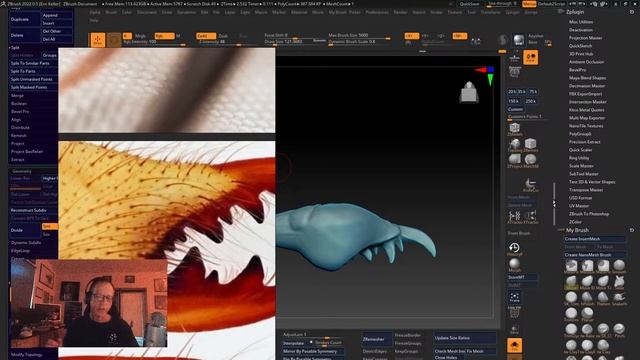The height and width of the screenshot is (360, 640).
Task: Expand the Merge section
Action: point(17,96)
